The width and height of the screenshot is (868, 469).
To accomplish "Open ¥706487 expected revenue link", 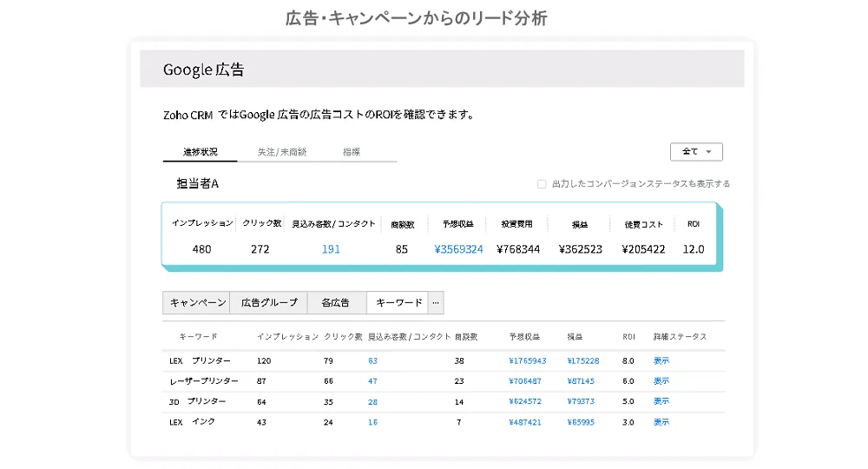I will tap(525, 381).
